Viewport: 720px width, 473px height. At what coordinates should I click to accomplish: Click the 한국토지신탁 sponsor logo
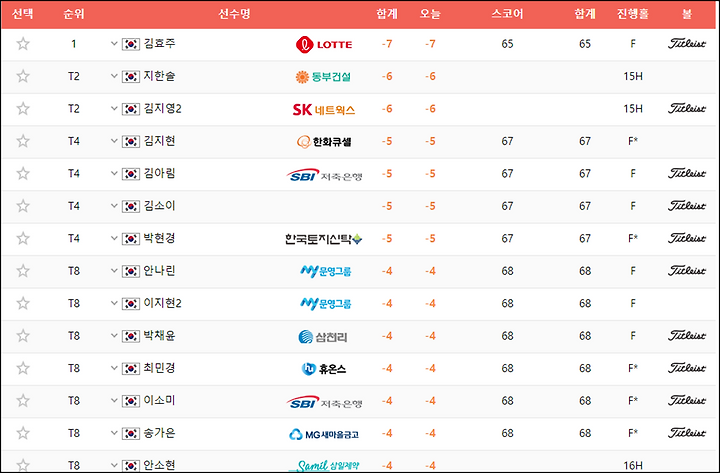(324, 239)
